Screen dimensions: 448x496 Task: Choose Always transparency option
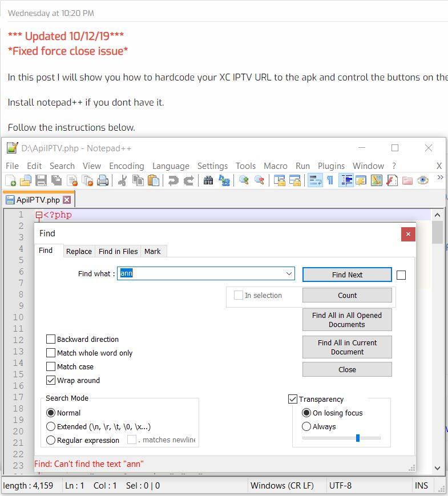coord(306,426)
